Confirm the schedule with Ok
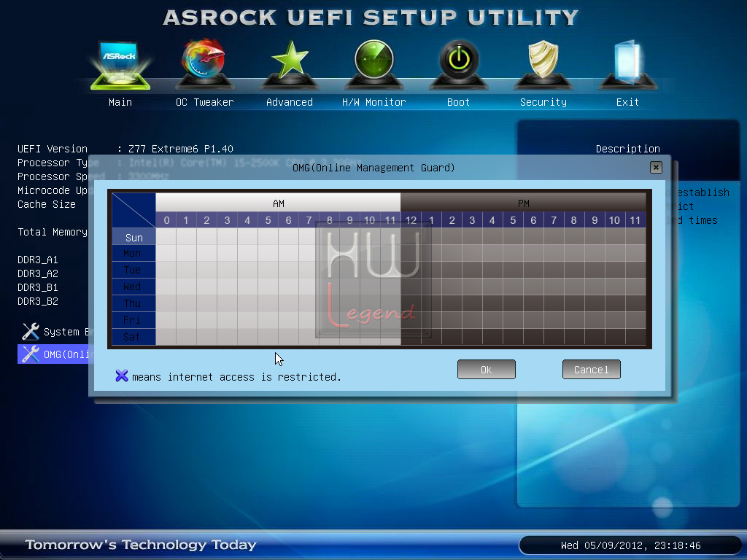Viewport: 747px width, 560px height. coord(487,370)
